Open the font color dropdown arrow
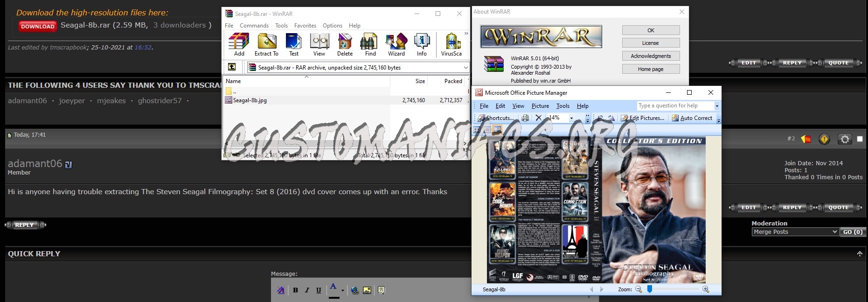Image resolution: width=868 pixels, height=302 pixels. (x=343, y=290)
